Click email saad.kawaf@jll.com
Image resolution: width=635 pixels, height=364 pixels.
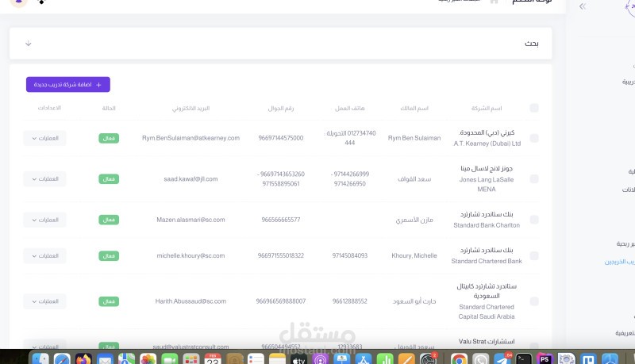coord(190,178)
